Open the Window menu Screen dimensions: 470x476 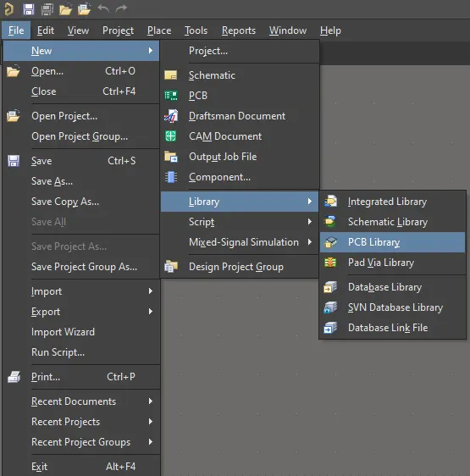coord(288,30)
